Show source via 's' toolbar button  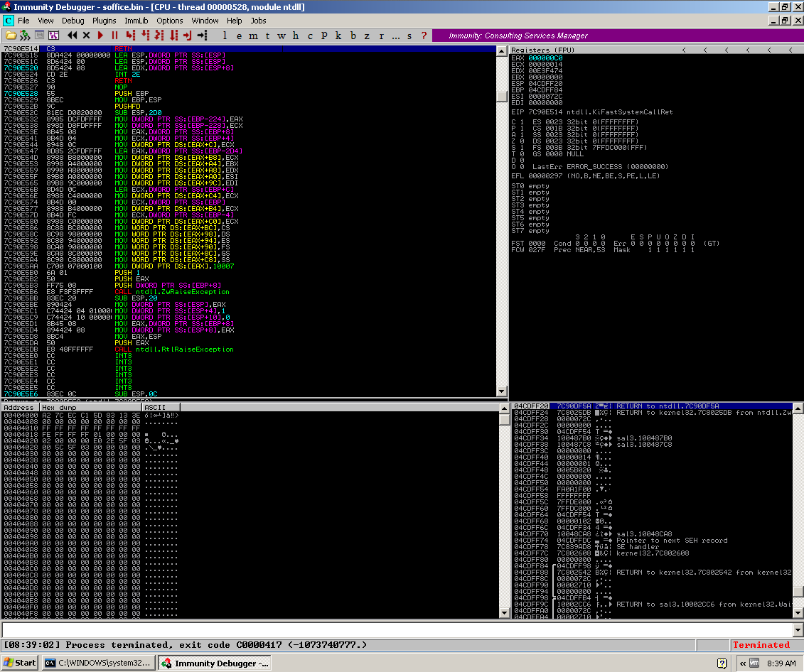tap(409, 36)
